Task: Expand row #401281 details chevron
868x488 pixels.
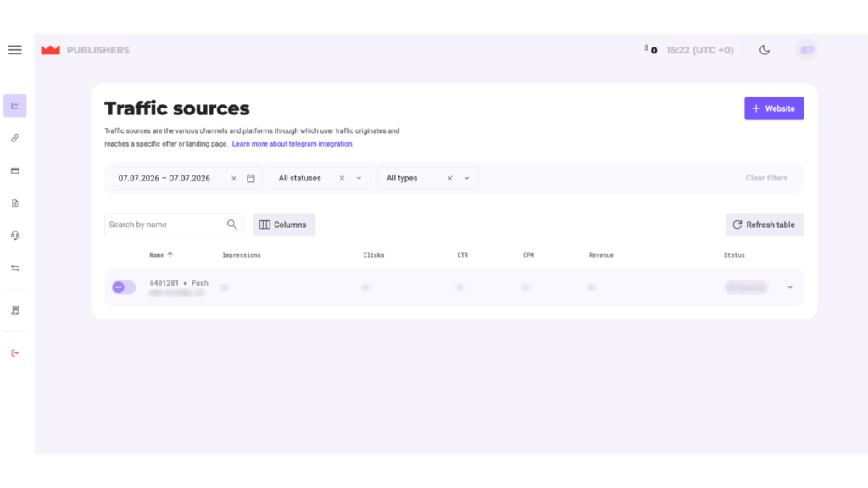Action: click(790, 287)
